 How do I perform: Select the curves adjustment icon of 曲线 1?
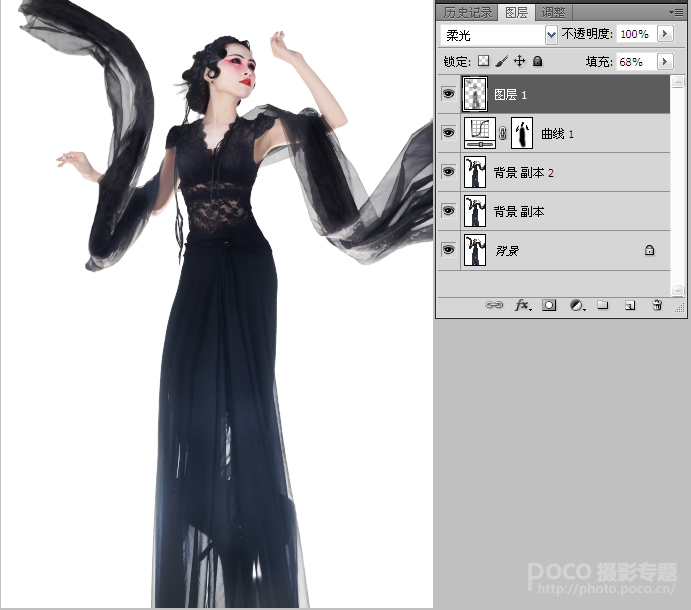480,133
